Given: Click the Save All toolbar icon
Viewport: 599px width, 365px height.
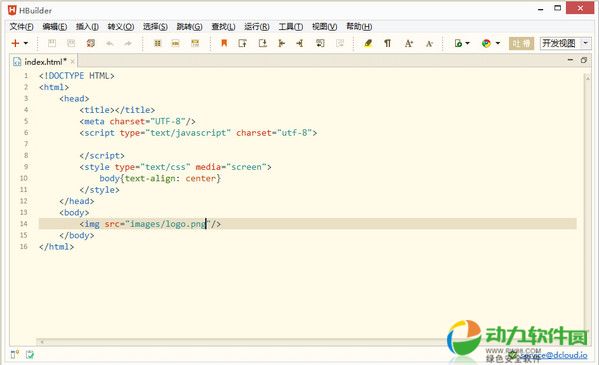Looking at the screenshot, I should (x=91, y=43).
